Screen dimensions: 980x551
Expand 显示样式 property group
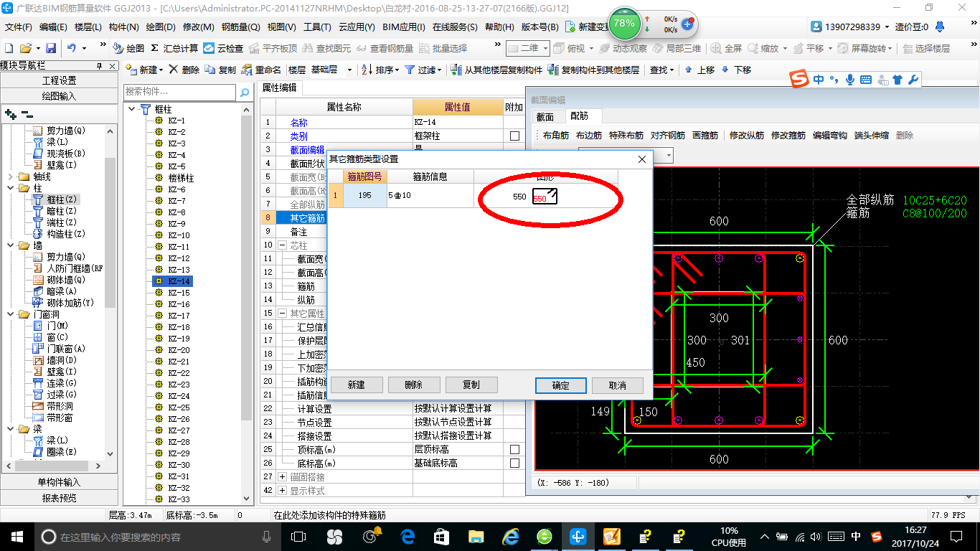click(282, 491)
